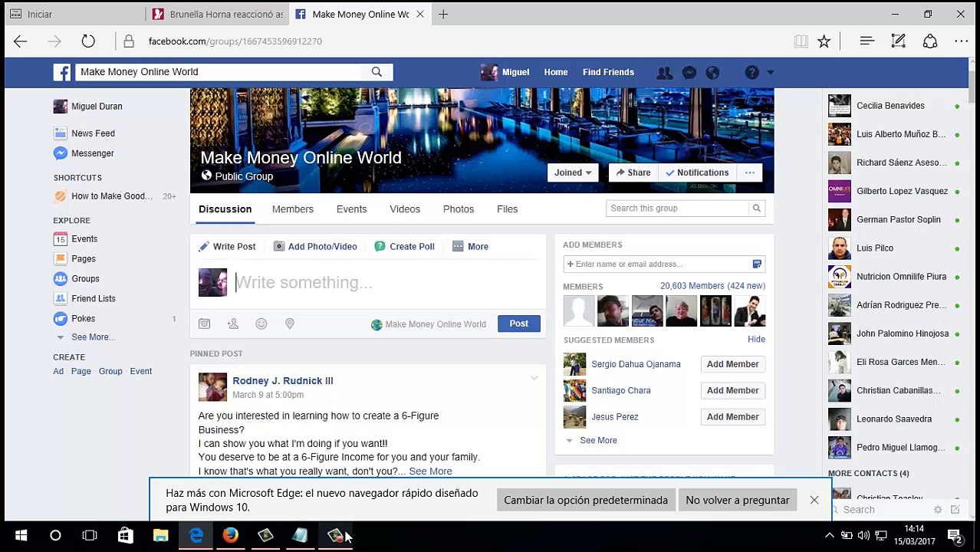Expand pinned post See More link
This screenshot has width=980, height=552.
coord(430,472)
